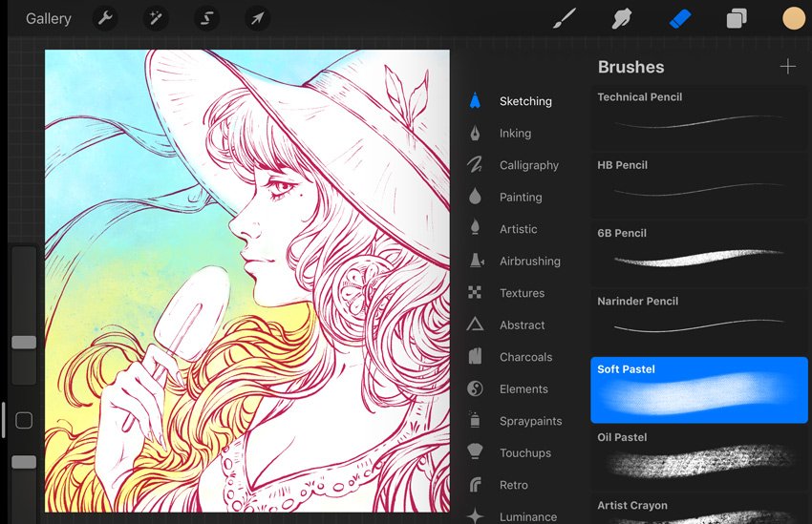
Task: Tap the square Modify button on sidebar
Action: [x=24, y=421]
